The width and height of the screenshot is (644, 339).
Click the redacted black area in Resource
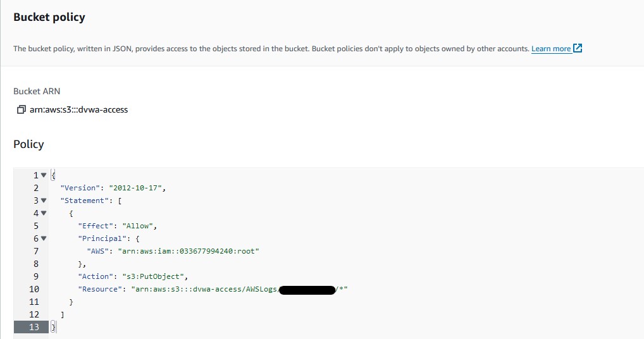(307, 290)
